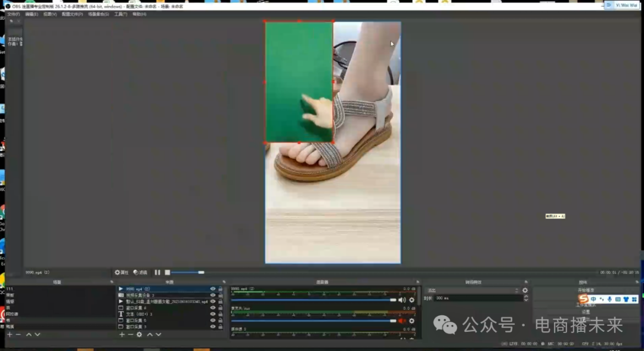Unmute the 麦克风/Aux red speaker icon
Image resolution: width=644 pixels, height=351 pixels.
pos(402,321)
